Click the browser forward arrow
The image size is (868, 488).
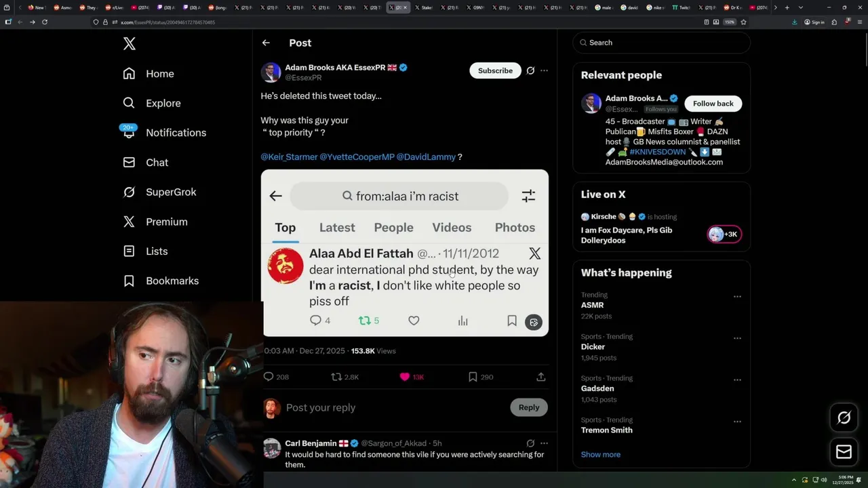pyautogui.click(x=32, y=22)
